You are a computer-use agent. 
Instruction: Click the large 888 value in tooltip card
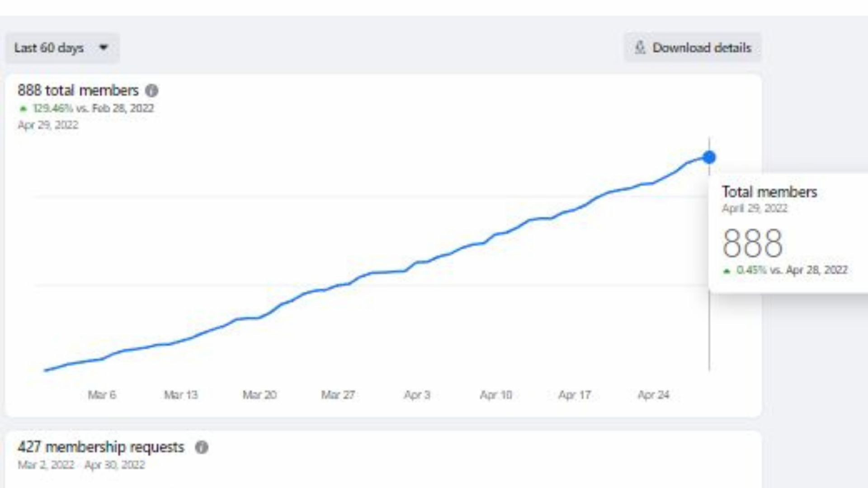pos(752,243)
